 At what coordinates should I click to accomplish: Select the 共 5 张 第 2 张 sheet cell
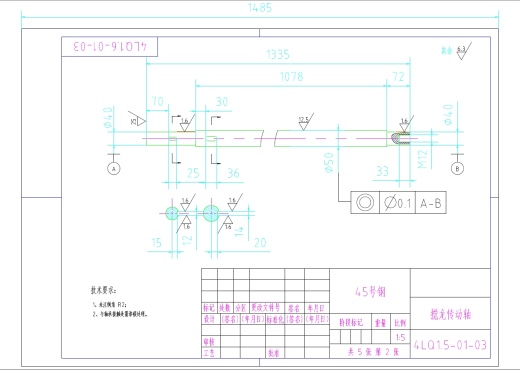[370, 351]
